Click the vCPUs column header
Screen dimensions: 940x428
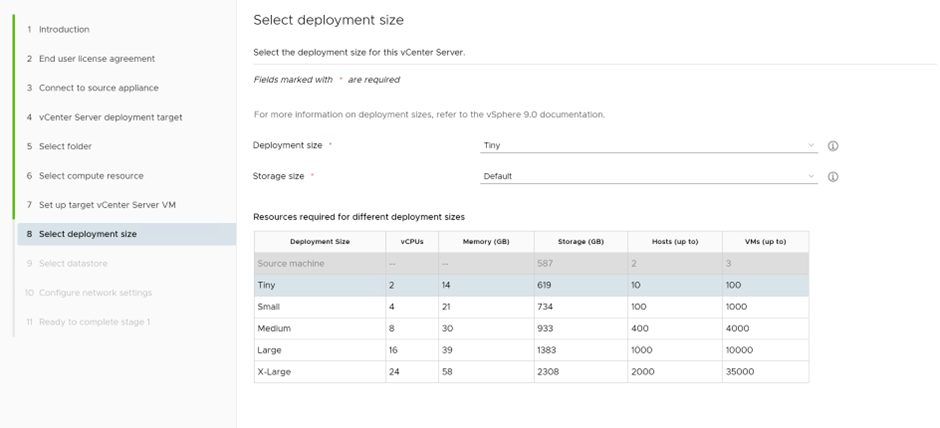(411, 242)
